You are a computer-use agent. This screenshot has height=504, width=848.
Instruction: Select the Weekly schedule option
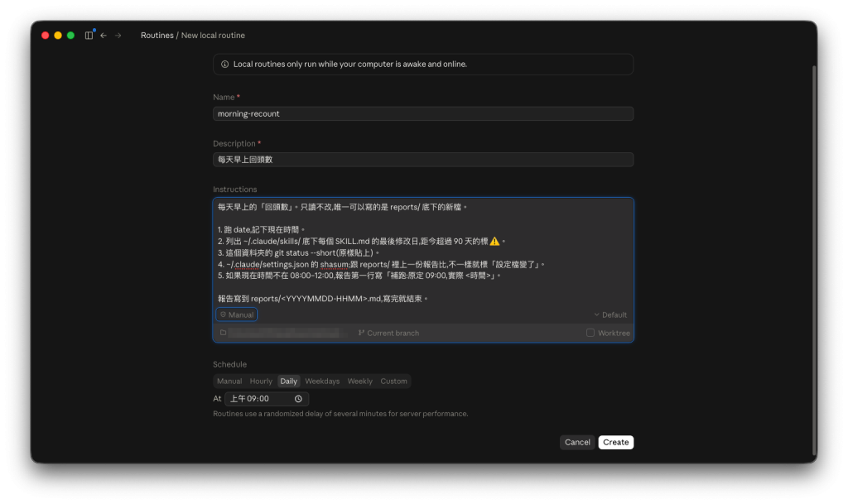pyautogui.click(x=359, y=381)
